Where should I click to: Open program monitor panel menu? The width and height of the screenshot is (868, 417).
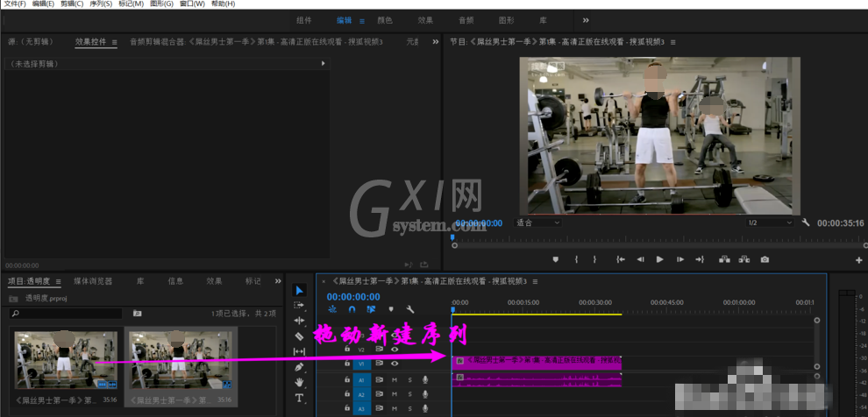(672, 42)
